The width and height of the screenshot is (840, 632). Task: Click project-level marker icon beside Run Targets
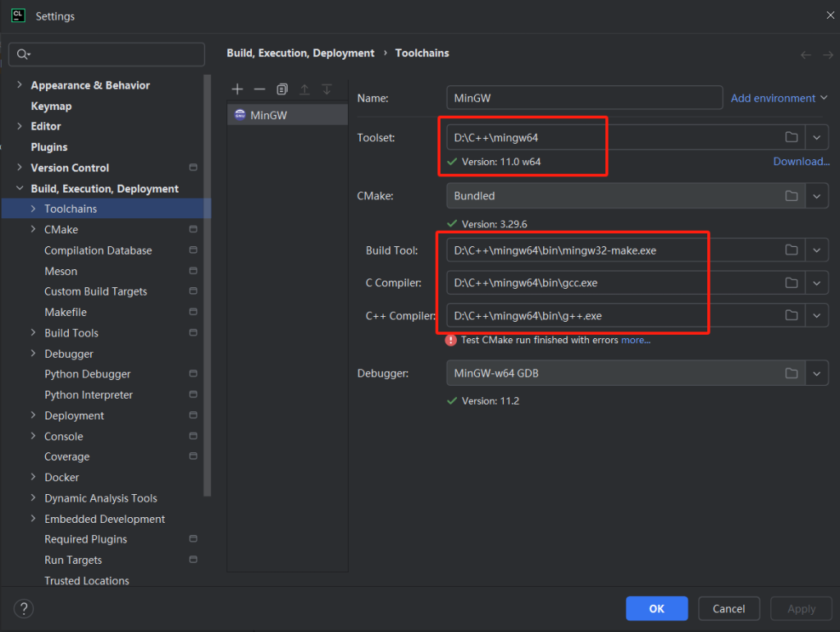tap(194, 559)
